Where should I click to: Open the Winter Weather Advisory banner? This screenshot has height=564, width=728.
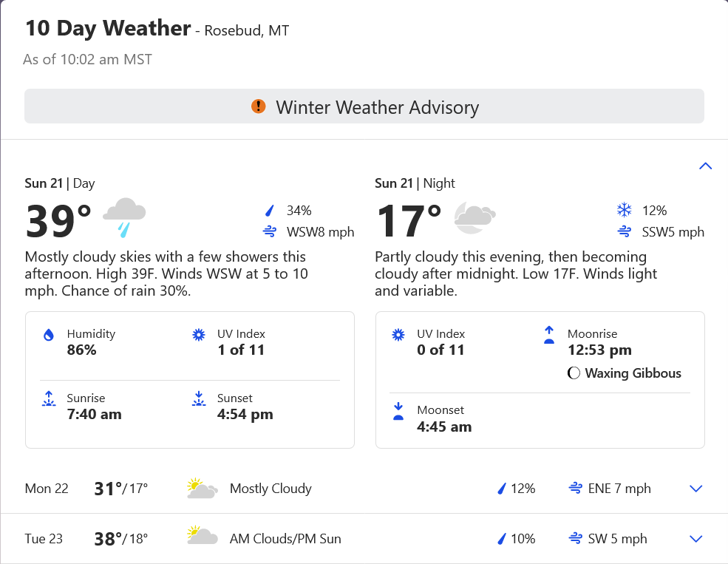click(364, 106)
